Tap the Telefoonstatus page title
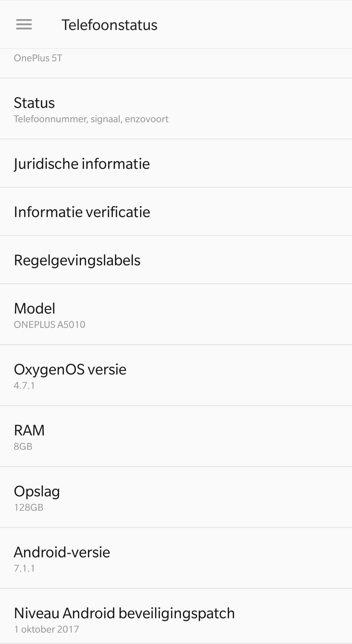 coord(109,25)
